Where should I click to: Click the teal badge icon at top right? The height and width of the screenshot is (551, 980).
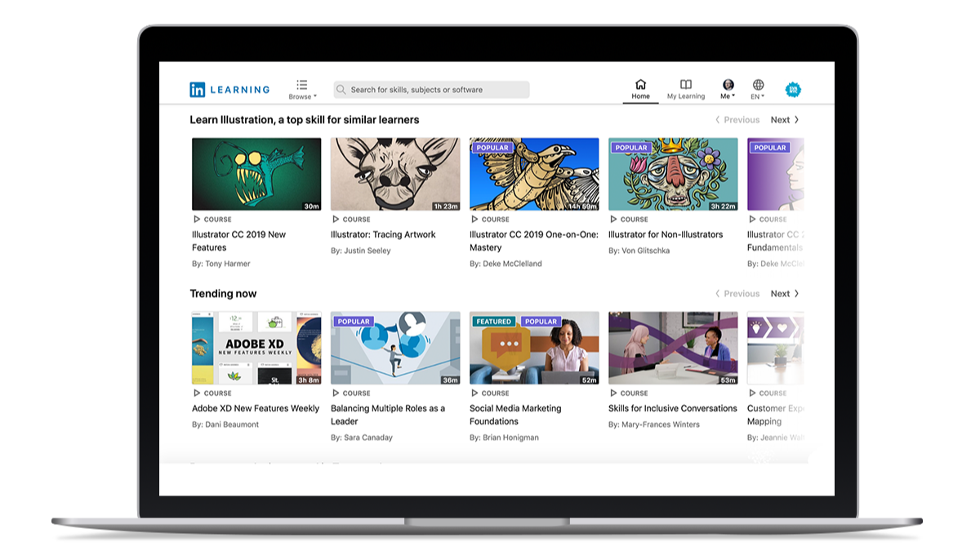793,90
